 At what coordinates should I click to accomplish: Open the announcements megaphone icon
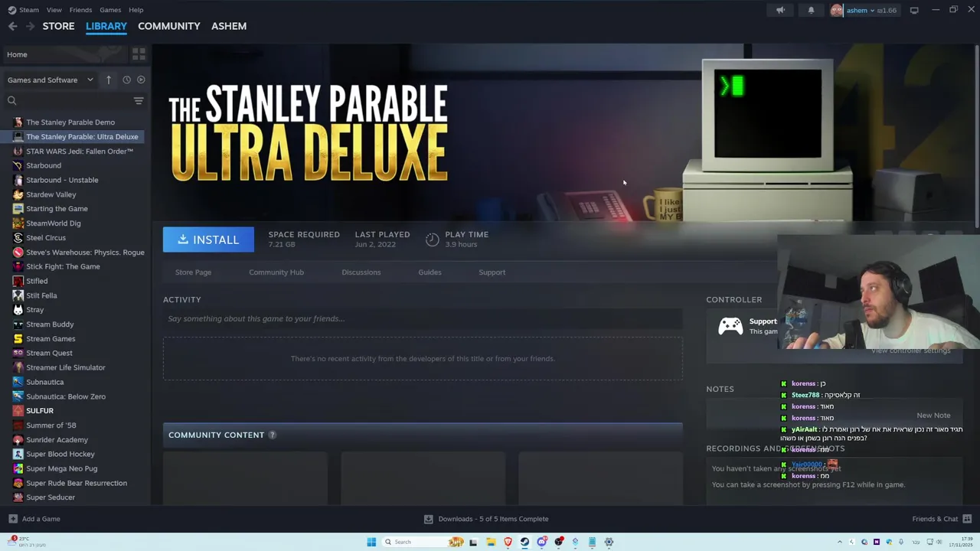click(x=780, y=10)
